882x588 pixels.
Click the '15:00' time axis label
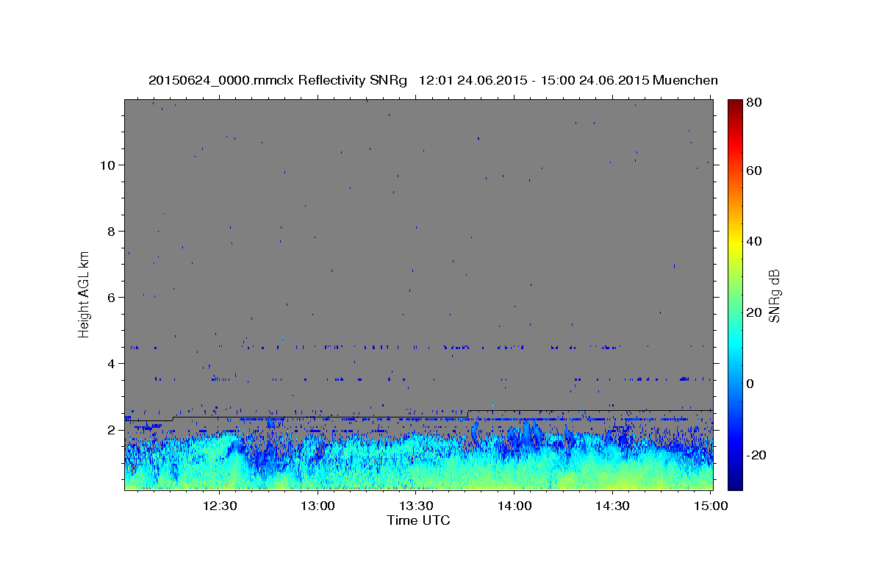click(711, 506)
